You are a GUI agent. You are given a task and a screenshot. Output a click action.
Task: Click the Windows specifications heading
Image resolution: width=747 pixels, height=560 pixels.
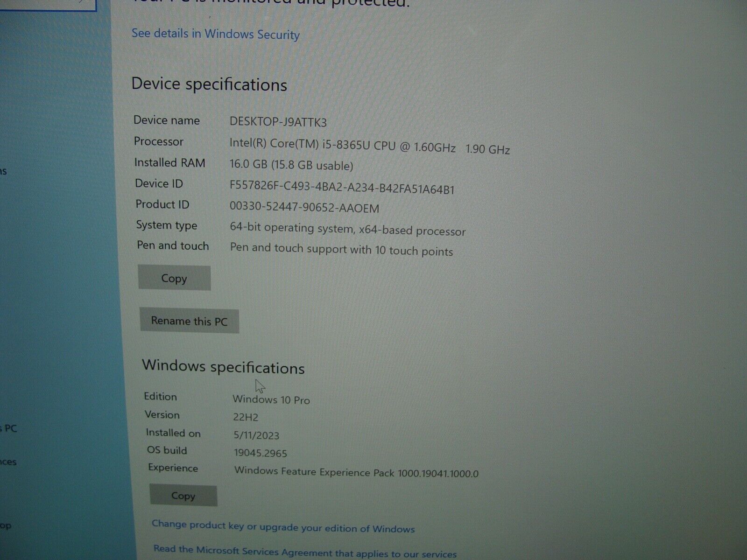[223, 367]
